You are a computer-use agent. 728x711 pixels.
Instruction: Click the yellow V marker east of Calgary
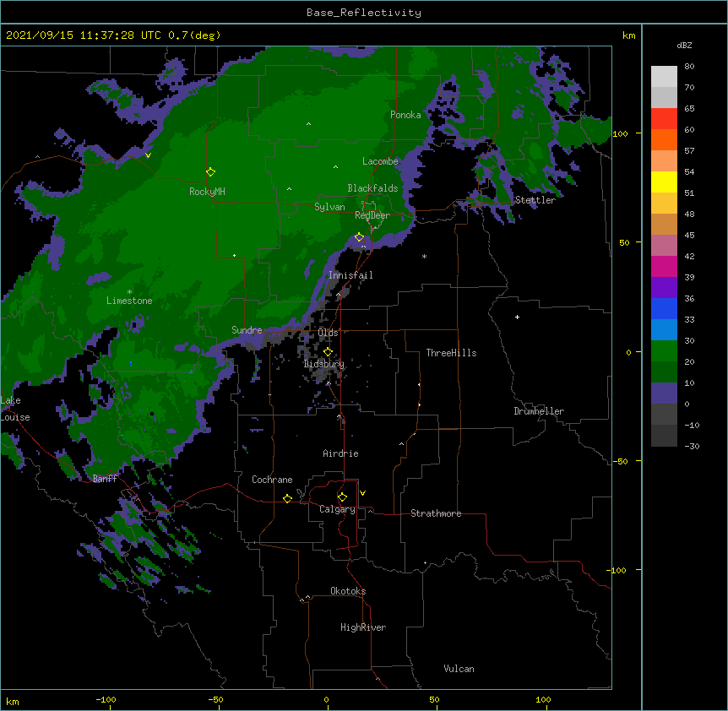pyautogui.click(x=362, y=493)
